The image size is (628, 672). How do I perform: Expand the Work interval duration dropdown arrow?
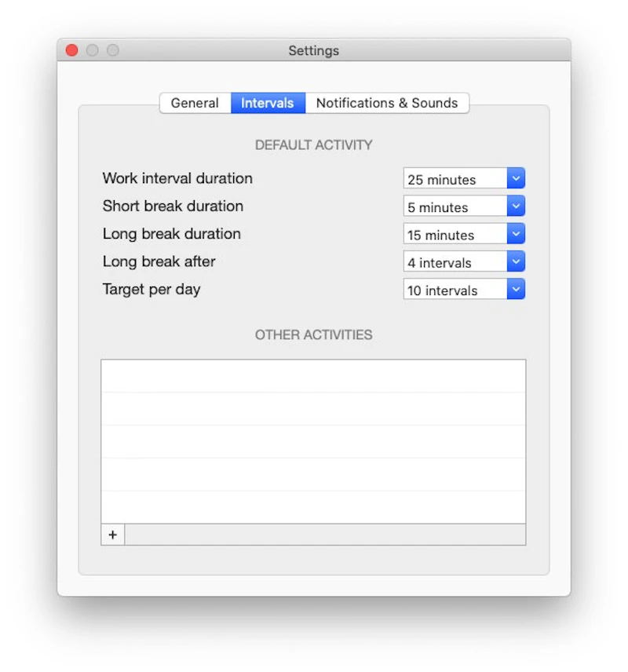click(516, 179)
